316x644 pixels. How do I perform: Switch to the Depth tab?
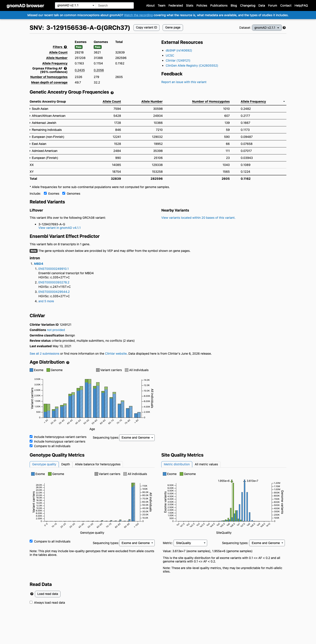click(x=66, y=464)
